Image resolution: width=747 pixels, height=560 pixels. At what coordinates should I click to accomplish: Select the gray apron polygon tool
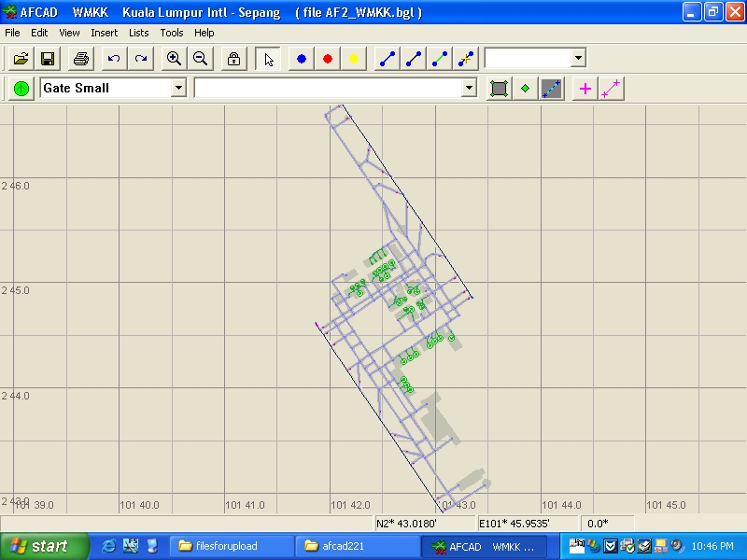pos(499,88)
